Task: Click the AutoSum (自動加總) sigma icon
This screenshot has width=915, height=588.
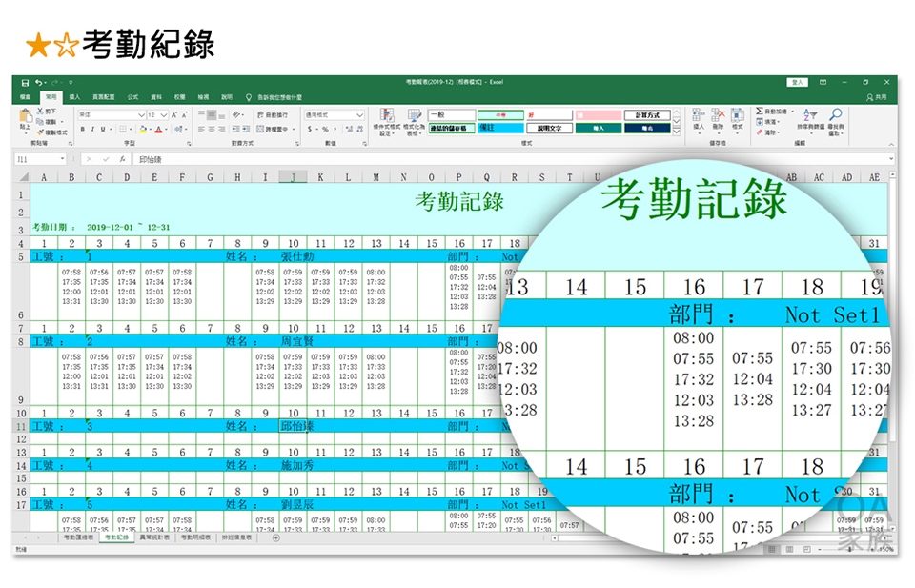Action: tap(760, 112)
